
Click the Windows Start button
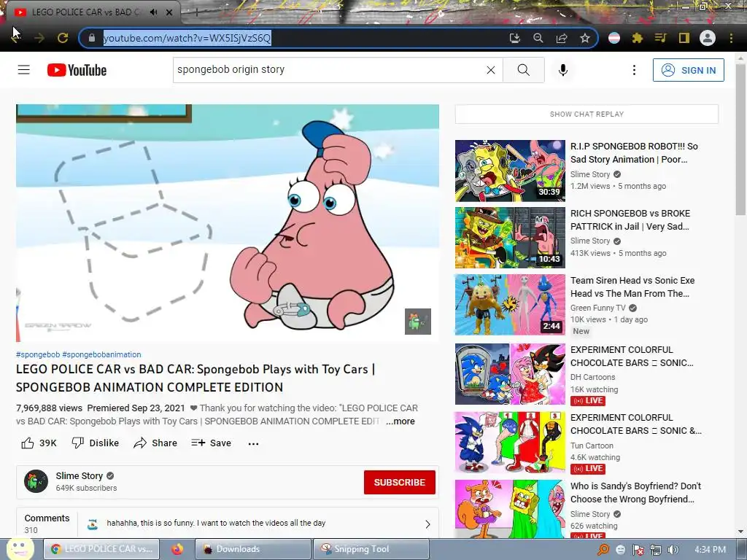(19, 549)
